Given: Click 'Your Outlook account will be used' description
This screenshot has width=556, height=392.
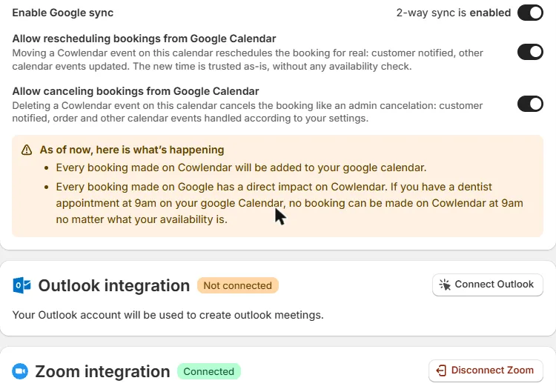Looking at the screenshot, I should [x=168, y=315].
